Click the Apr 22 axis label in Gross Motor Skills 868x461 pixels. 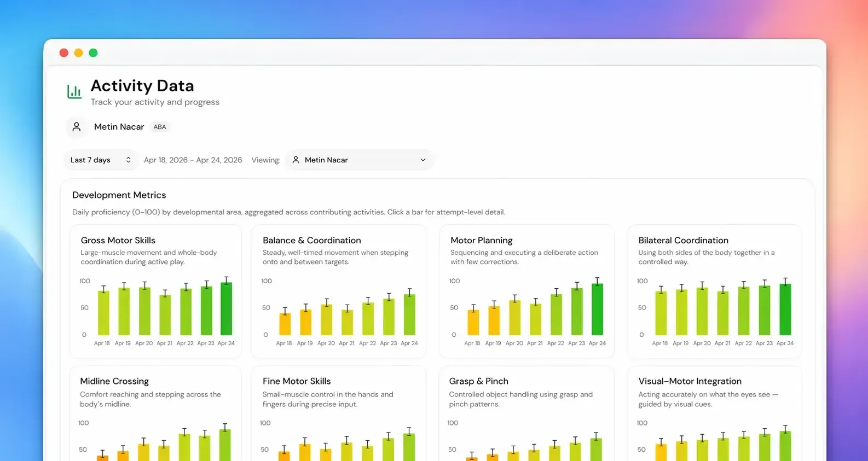[x=185, y=343]
